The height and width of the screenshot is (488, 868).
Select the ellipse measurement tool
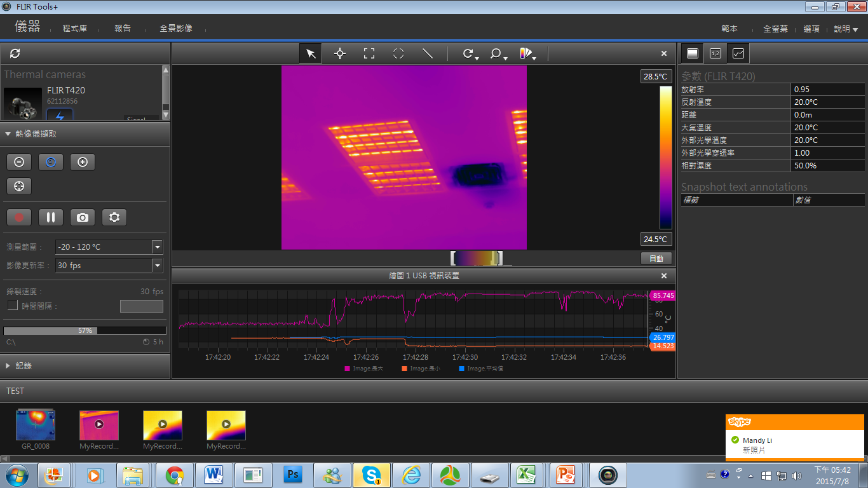click(398, 54)
